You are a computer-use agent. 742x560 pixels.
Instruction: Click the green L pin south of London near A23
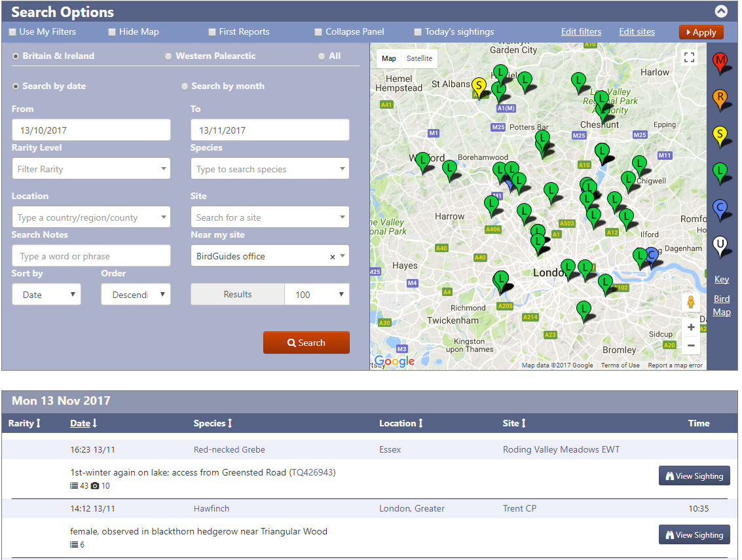point(584,311)
